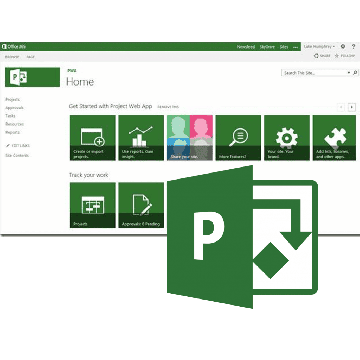Switch to the Browse ribbon tab
360x360 pixels.
pos(12,57)
